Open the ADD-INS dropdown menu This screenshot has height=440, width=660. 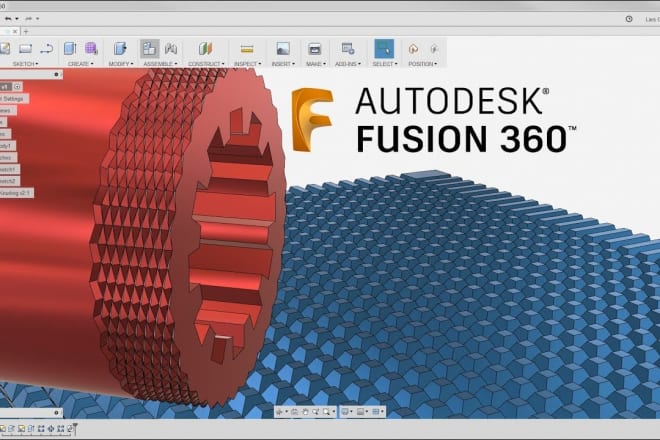(348, 64)
